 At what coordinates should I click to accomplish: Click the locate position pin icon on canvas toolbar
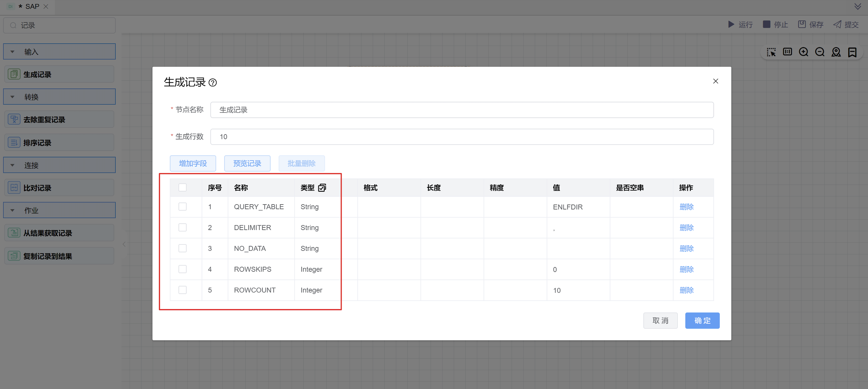[836, 52]
